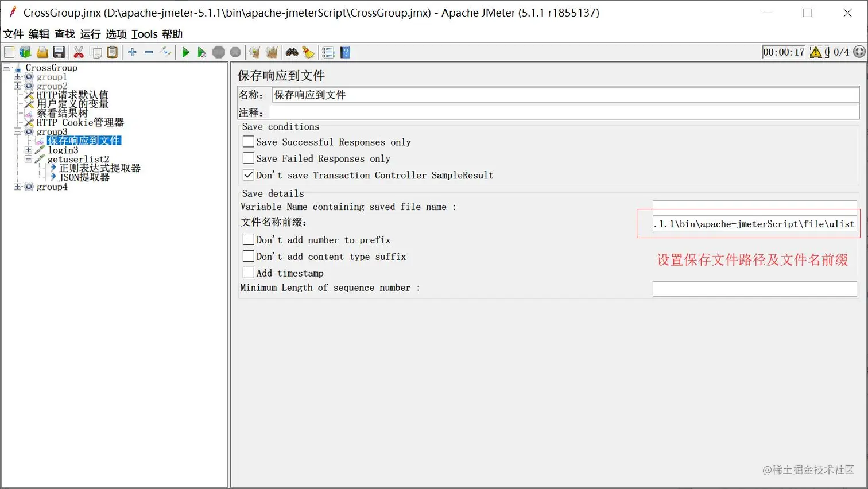Collapse the group3 tree node
The image size is (868, 489).
point(18,131)
